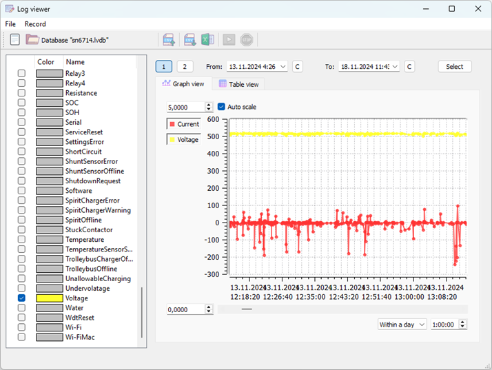This screenshot has height=370, width=492.
Task: Click the horizontal graph scrollbar thumb
Action: coord(247,309)
